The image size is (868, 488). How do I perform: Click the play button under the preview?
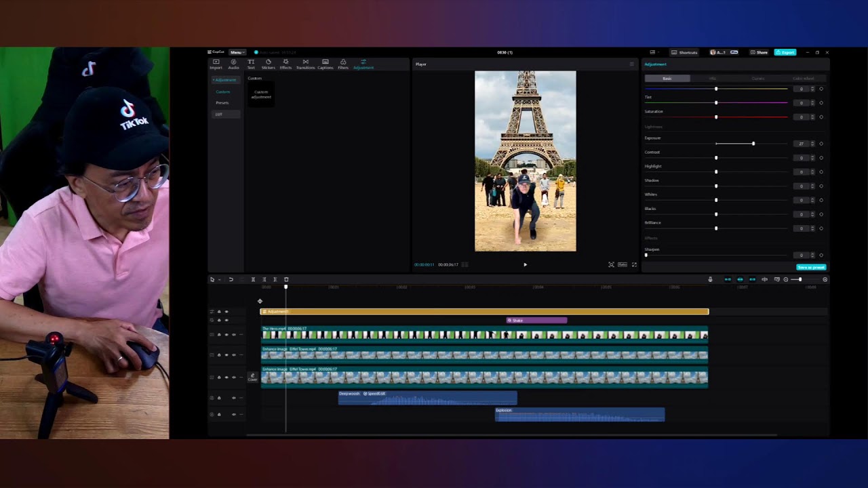525,264
